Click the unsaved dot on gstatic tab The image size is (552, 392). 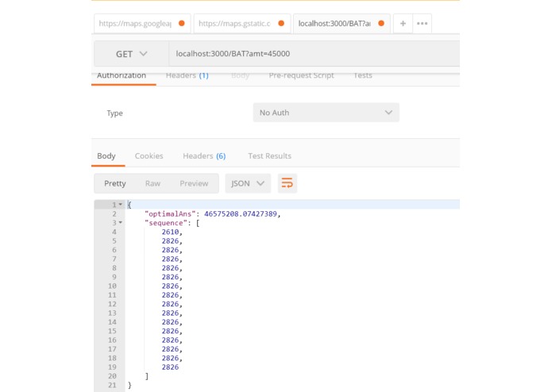(281, 23)
